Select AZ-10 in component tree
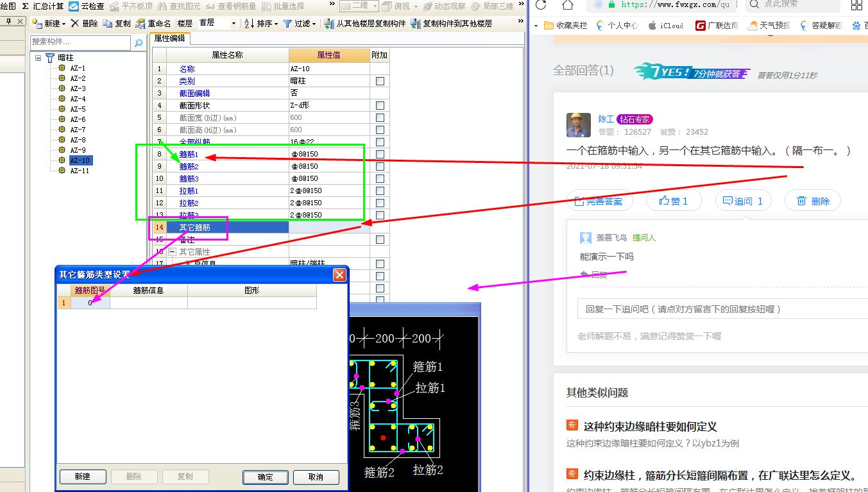 [81, 160]
